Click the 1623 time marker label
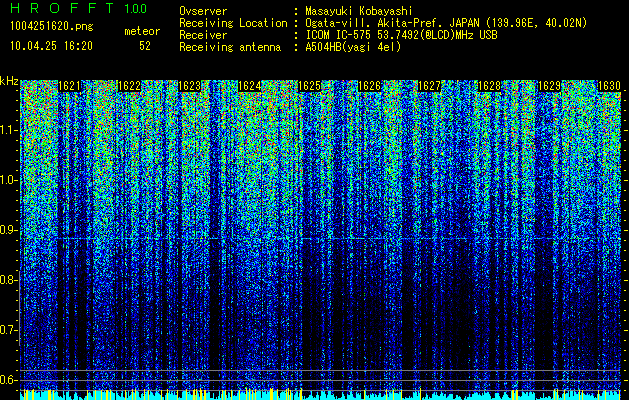 pos(189,86)
